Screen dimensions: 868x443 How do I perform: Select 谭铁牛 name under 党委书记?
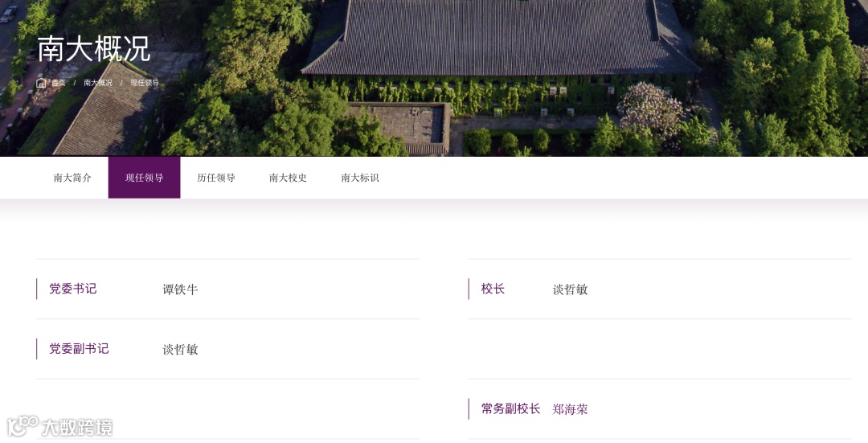pos(180,289)
